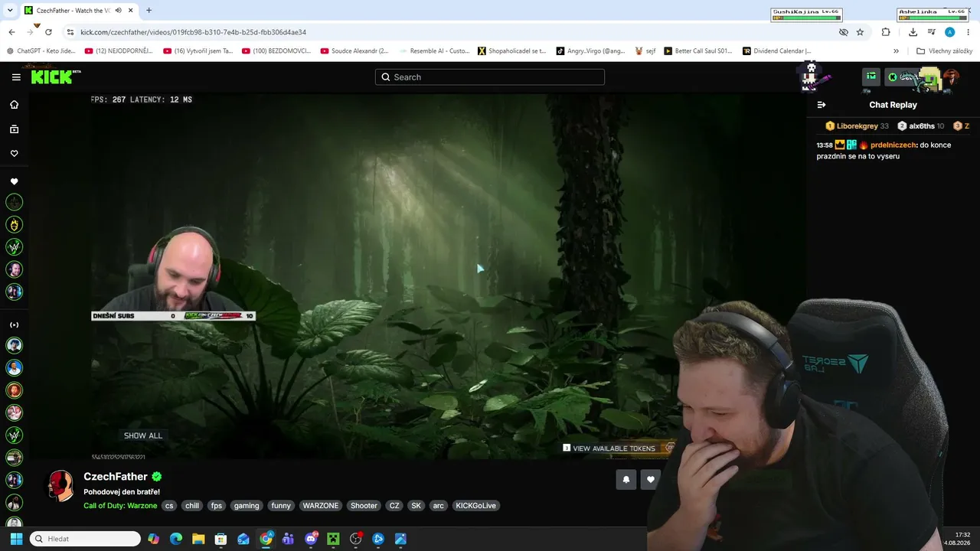Open Discord from the taskbar

(x=311, y=539)
